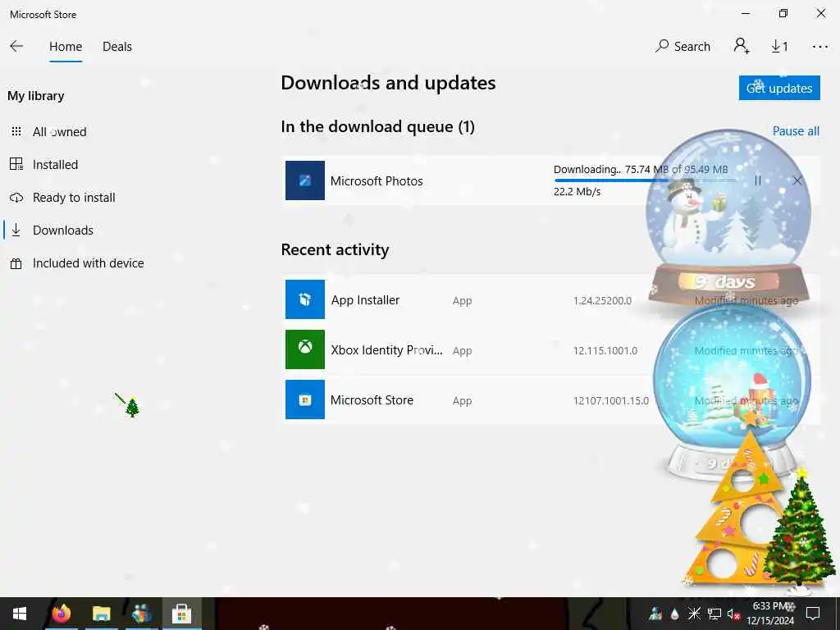Open Search in Microsoft Store

(x=682, y=47)
